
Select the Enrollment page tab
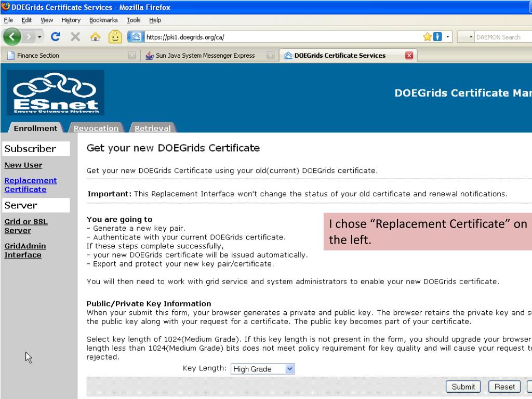[36, 128]
